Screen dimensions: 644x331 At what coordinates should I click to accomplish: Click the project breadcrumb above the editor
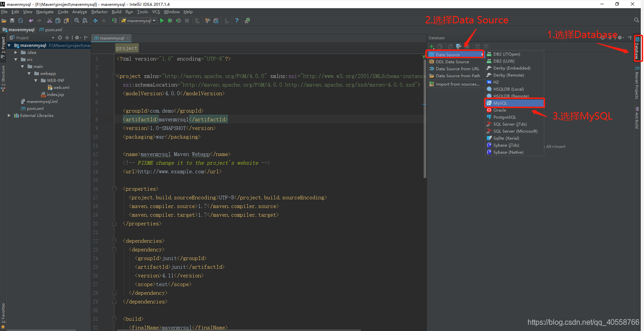point(127,48)
